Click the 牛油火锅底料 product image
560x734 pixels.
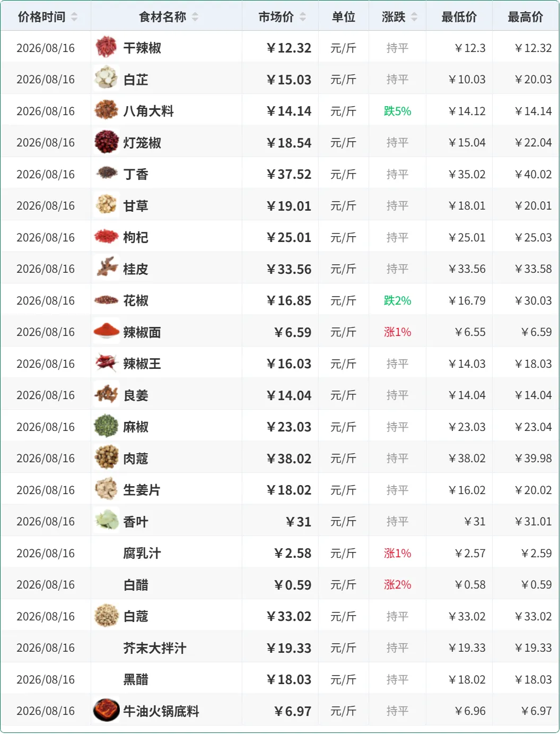click(106, 711)
